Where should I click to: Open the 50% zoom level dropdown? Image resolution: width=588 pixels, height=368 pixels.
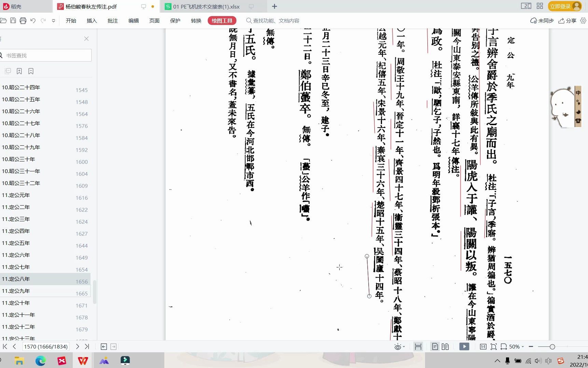click(x=516, y=347)
